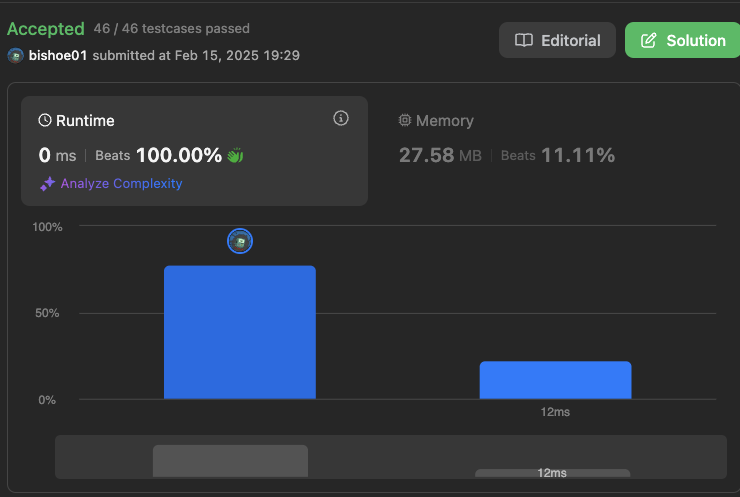
Task: Click the 11.11% memory beats value
Action: 578,155
